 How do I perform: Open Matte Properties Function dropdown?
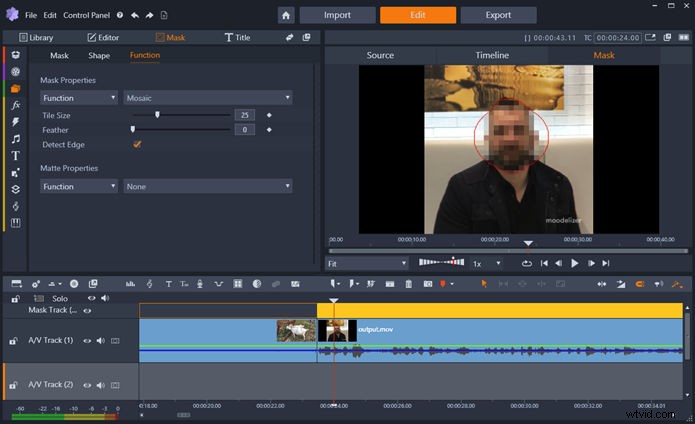[x=79, y=187]
